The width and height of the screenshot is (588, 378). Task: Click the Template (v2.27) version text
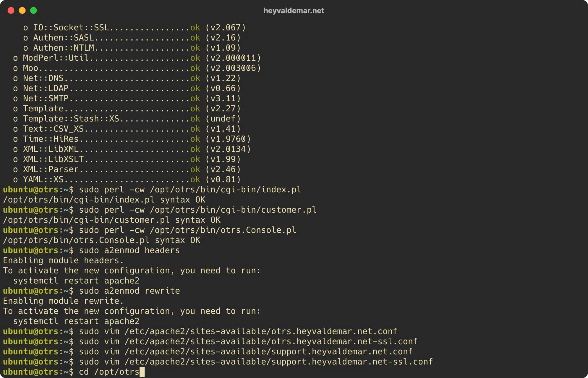pyautogui.click(x=223, y=109)
